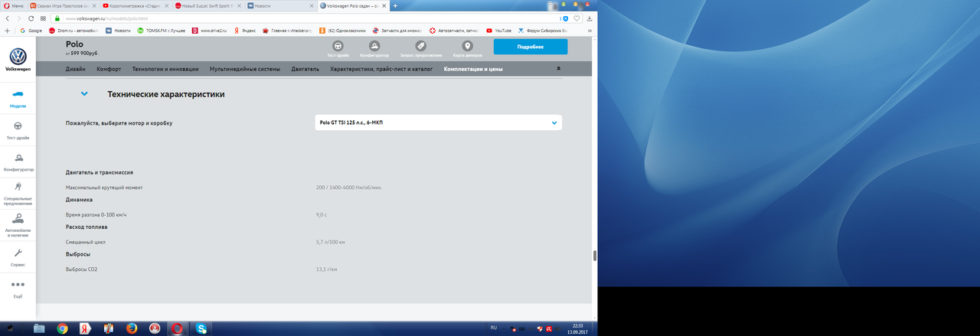Select the torque value 200 / 1400-4000
Viewport: 980px width, 336px height.
pos(348,187)
